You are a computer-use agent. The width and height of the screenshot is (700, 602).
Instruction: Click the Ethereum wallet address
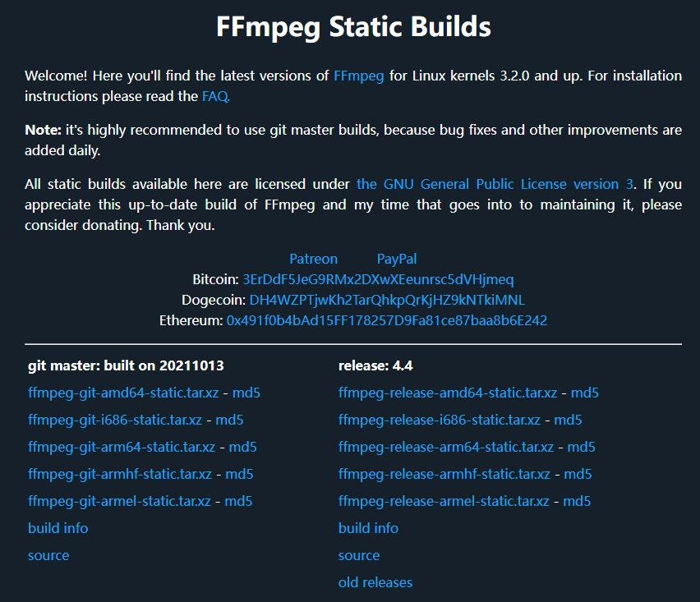(386, 320)
